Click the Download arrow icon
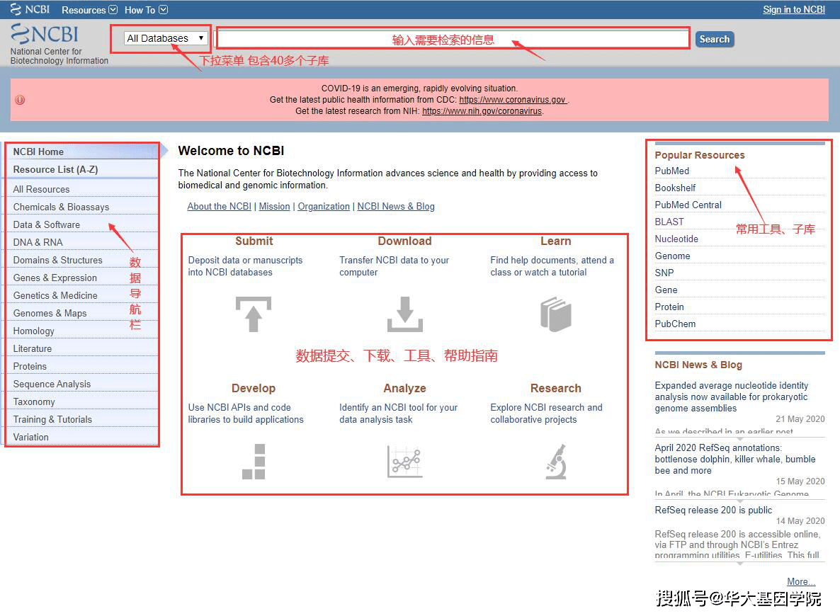Image resolution: width=840 pixels, height=616 pixels. point(404,314)
